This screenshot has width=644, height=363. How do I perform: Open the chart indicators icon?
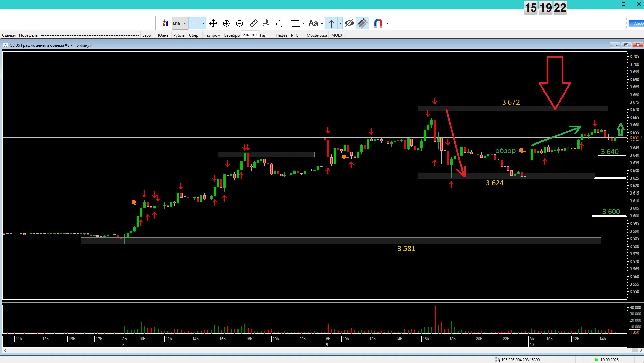165,23
